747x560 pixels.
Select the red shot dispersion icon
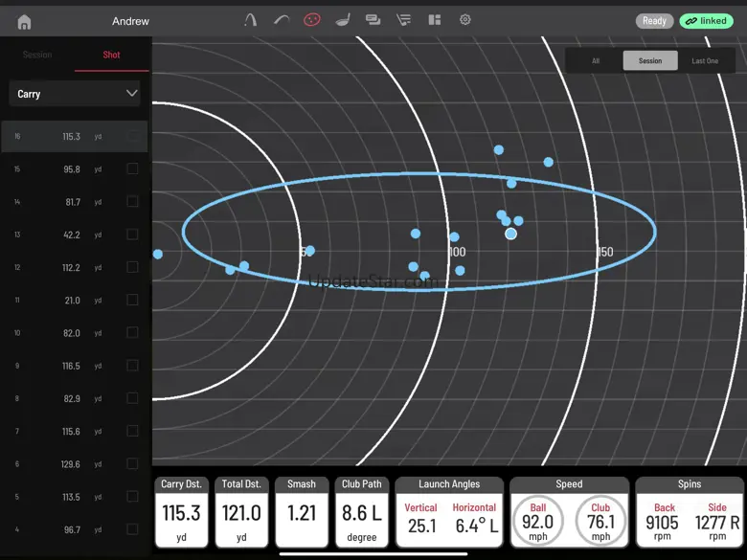[311, 20]
